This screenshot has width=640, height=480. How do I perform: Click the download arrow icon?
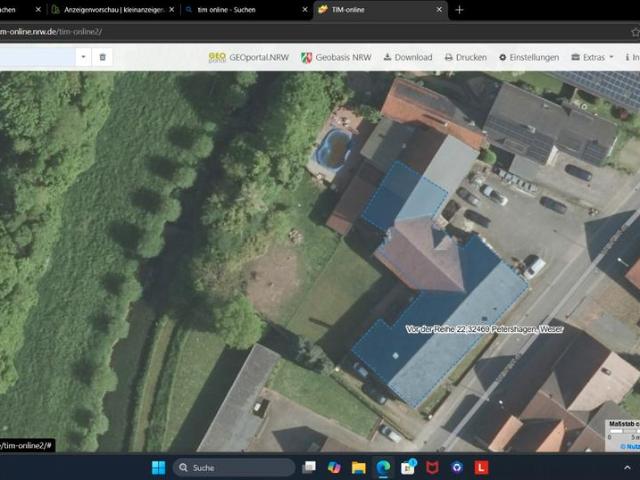coord(387,57)
